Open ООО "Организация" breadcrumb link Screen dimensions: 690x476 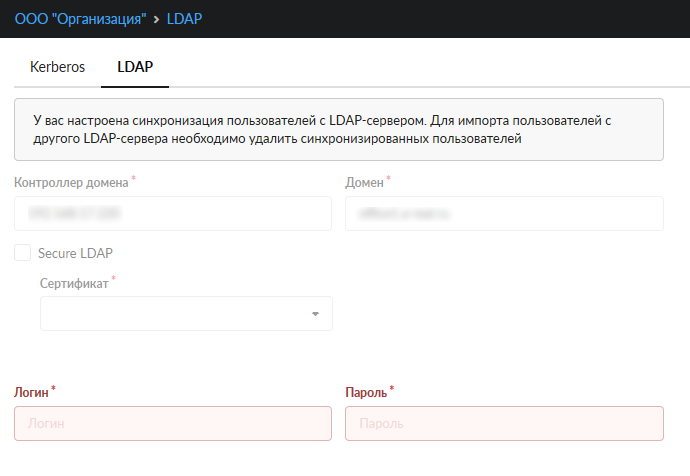[x=78, y=19]
